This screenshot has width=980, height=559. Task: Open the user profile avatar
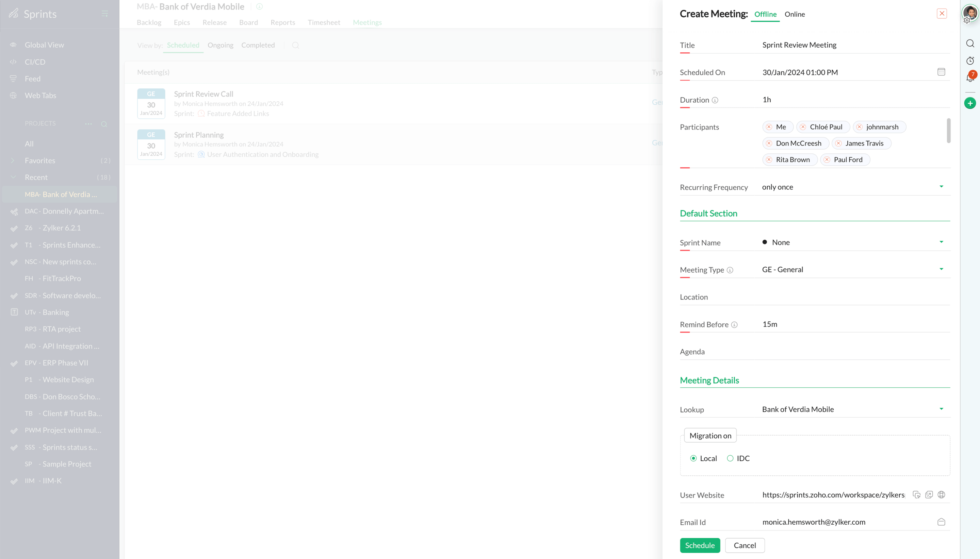[970, 14]
